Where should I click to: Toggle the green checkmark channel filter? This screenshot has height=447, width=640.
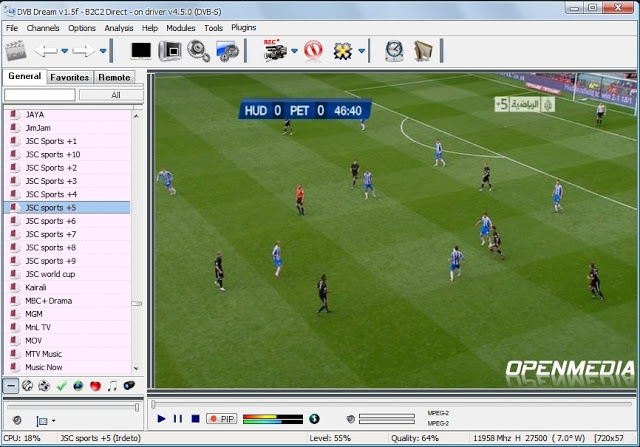[x=62, y=385]
